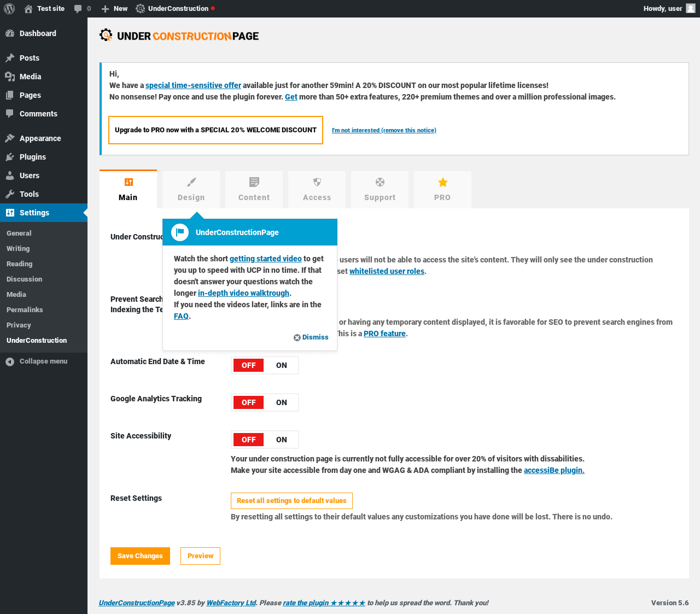Viewport: 700px width, 614px height.
Task: Click the Users person icon
Action: (x=10, y=176)
